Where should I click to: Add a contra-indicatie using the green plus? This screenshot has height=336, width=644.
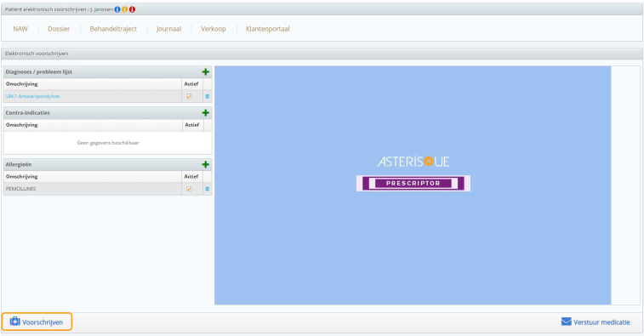[x=206, y=113]
